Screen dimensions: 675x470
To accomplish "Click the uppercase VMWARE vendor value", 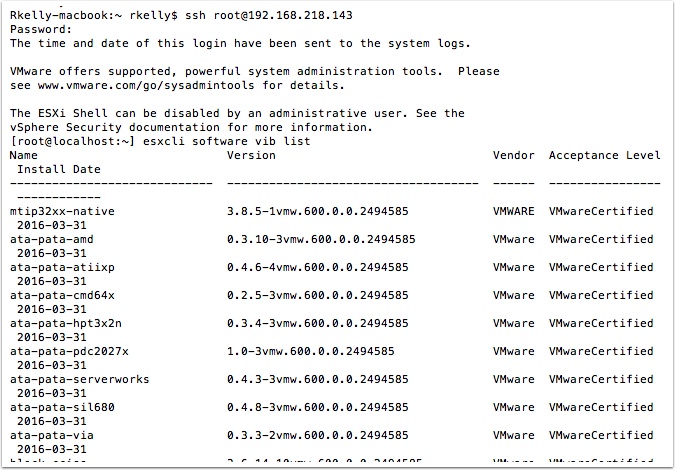I will pos(514,211).
